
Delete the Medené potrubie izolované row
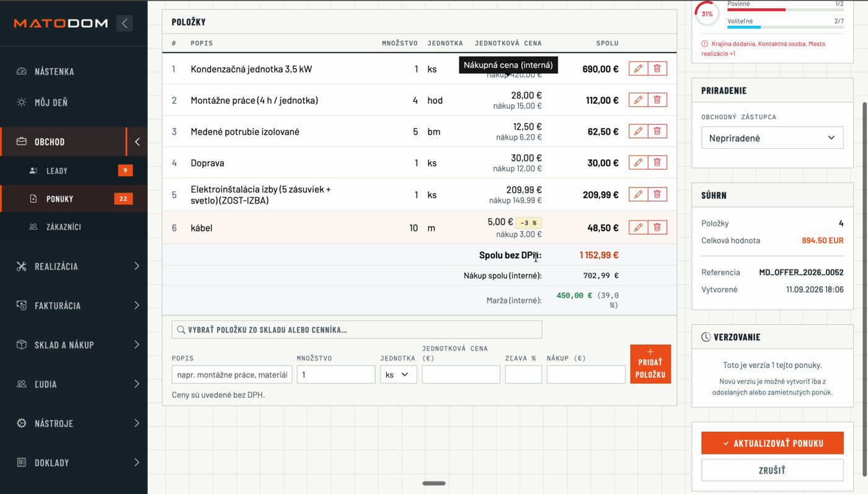(x=657, y=132)
